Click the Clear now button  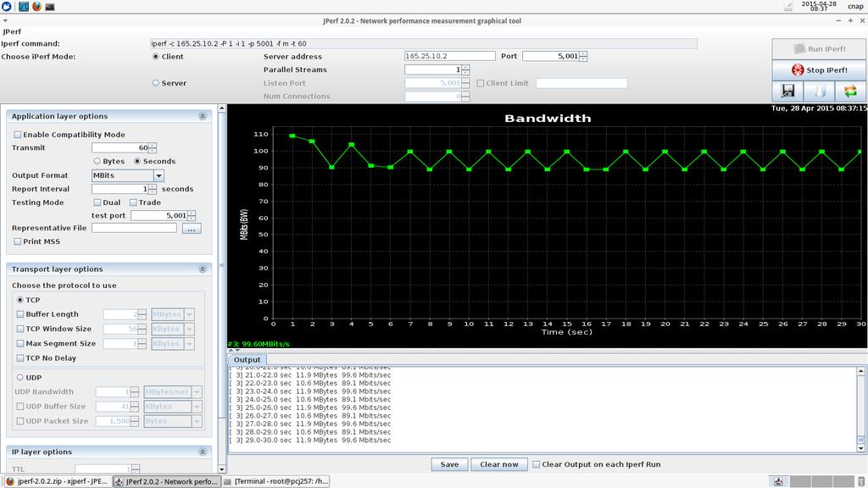pos(498,464)
